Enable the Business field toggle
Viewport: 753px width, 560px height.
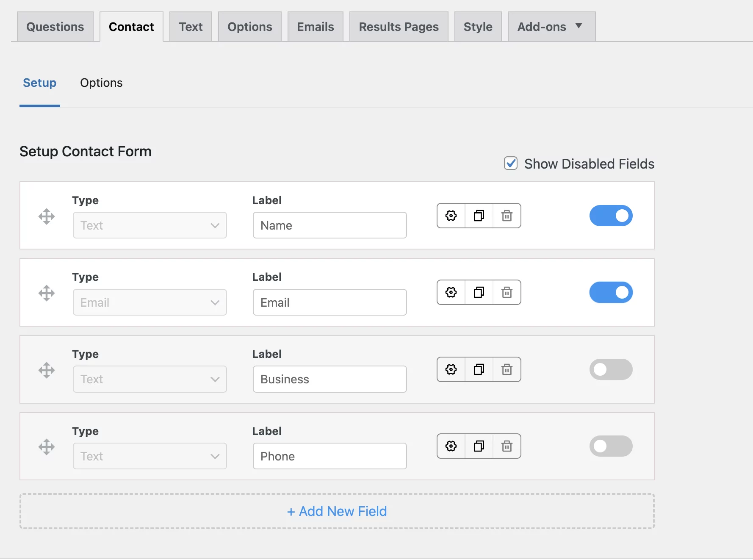(611, 370)
